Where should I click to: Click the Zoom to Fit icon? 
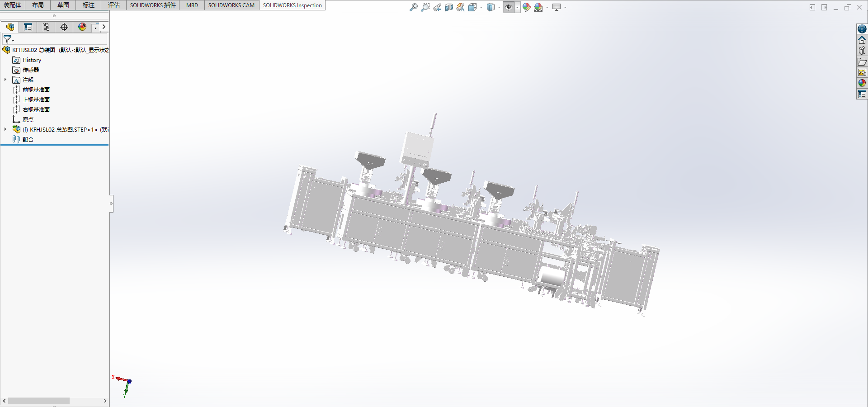coord(413,7)
